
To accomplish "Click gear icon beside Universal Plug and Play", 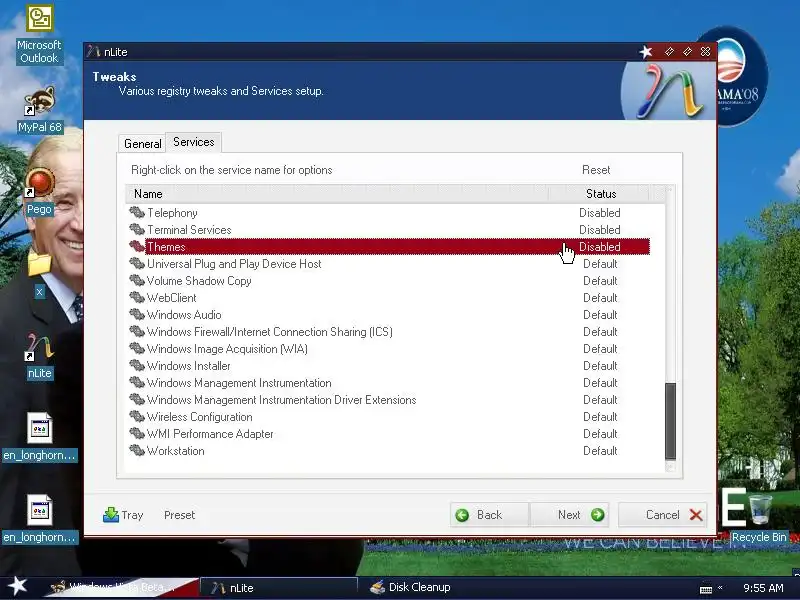I will (137, 263).
